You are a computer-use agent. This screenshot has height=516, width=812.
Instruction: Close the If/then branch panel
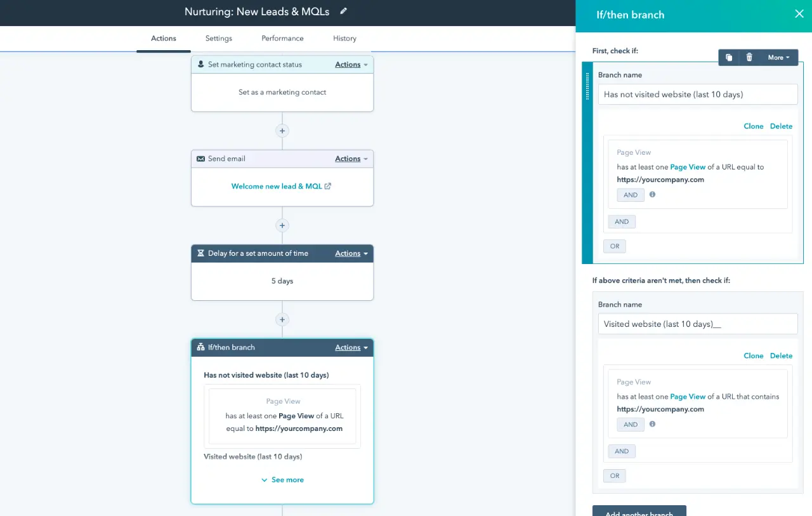[799, 13]
